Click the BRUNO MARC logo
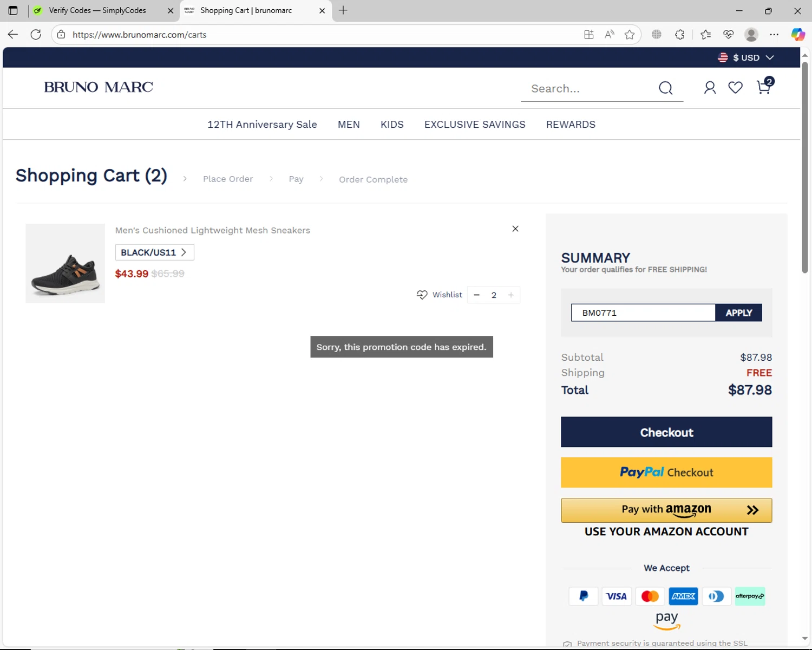 pos(99,87)
